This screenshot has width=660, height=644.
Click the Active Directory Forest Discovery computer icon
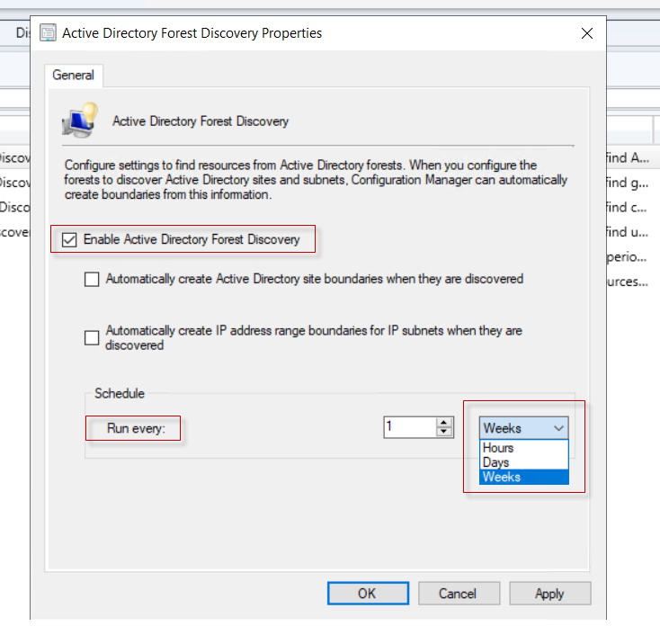click(80, 121)
